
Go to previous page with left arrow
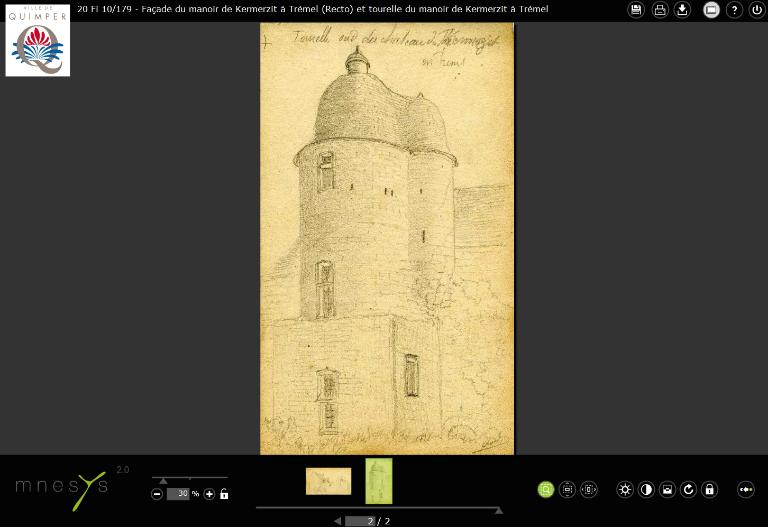[x=337, y=521]
